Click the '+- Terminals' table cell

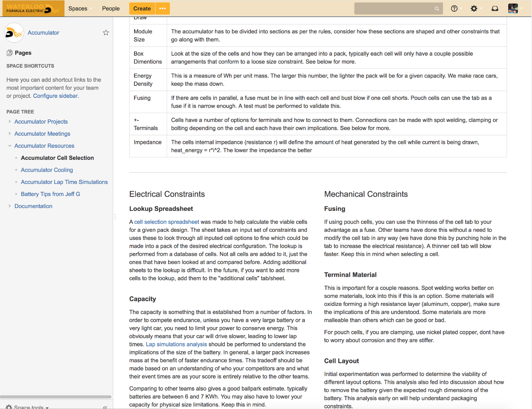[x=148, y=124]
